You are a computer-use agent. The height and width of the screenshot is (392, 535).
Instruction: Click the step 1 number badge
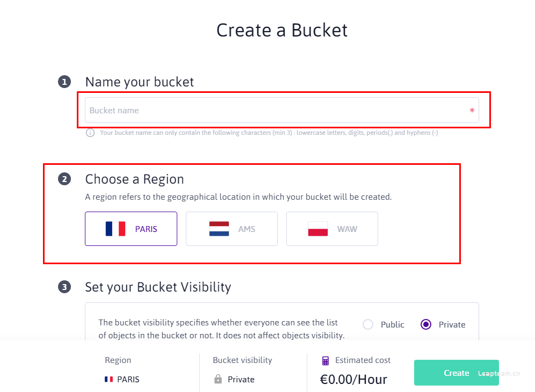tap(64, 82)
